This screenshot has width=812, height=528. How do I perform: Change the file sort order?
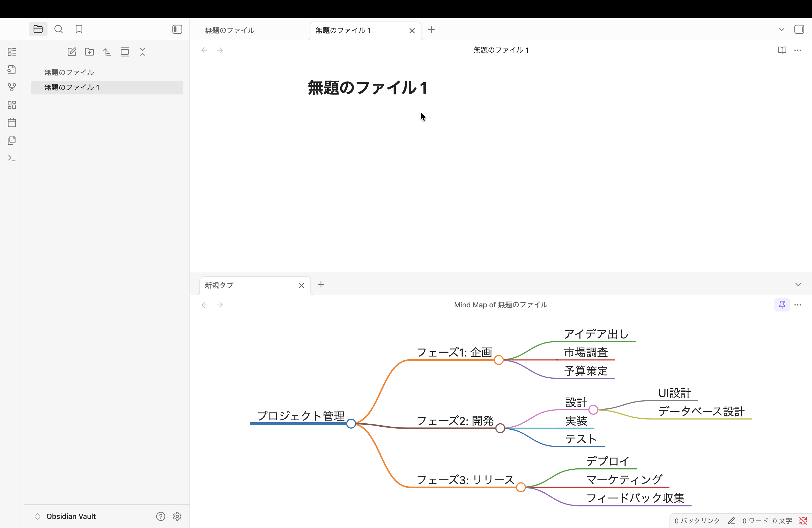107,52
